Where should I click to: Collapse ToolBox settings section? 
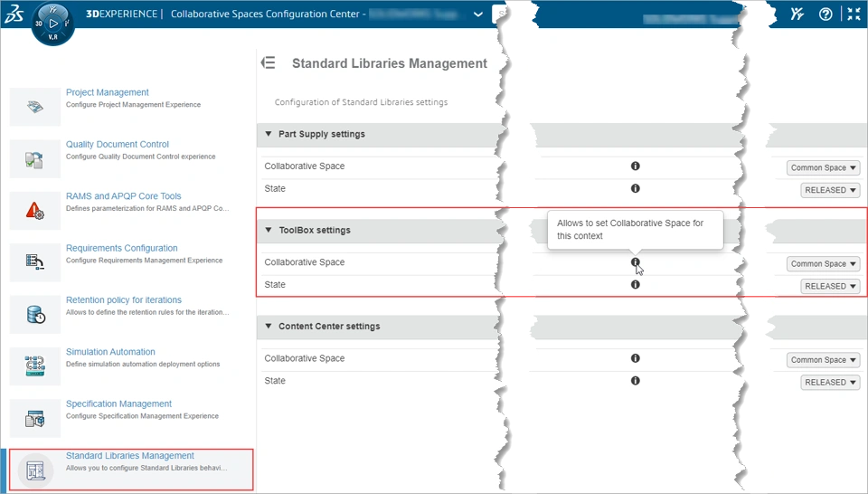(269, 230)
